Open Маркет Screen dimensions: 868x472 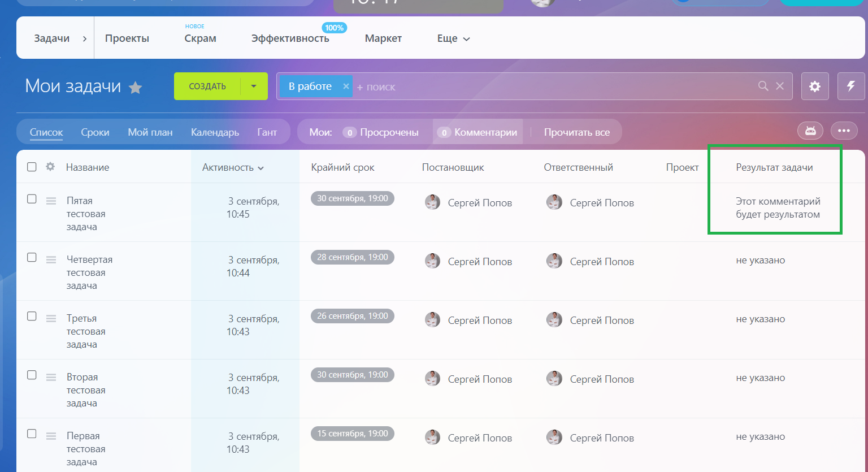[383, 38]
